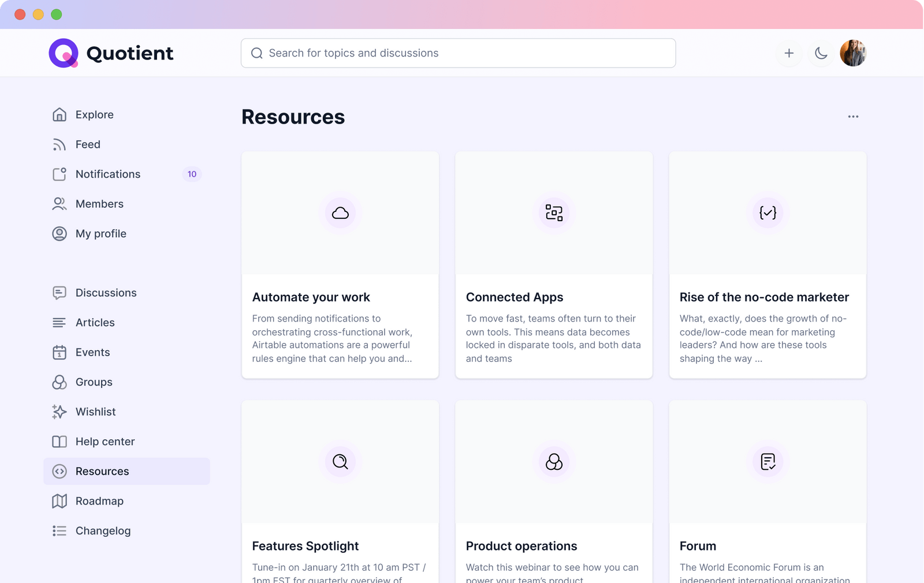Viewport: 924px width, 583px height.
Task: Select the Discussions speech-bubble icon
Action: 59,293
